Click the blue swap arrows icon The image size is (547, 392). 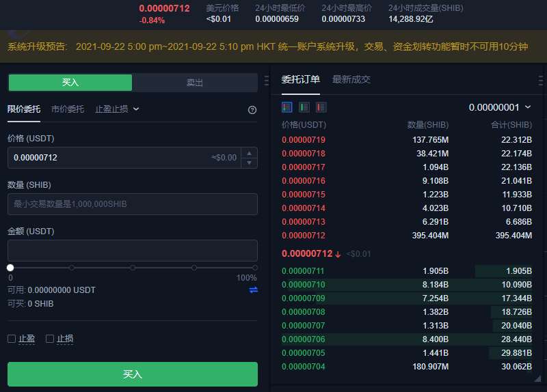[x=253, y=290]
